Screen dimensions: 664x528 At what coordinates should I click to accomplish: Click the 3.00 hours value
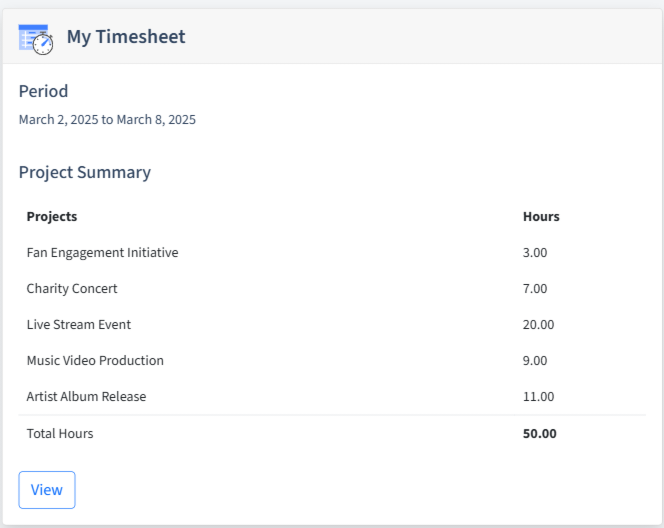pyautogui.click(x=535, y=252)
